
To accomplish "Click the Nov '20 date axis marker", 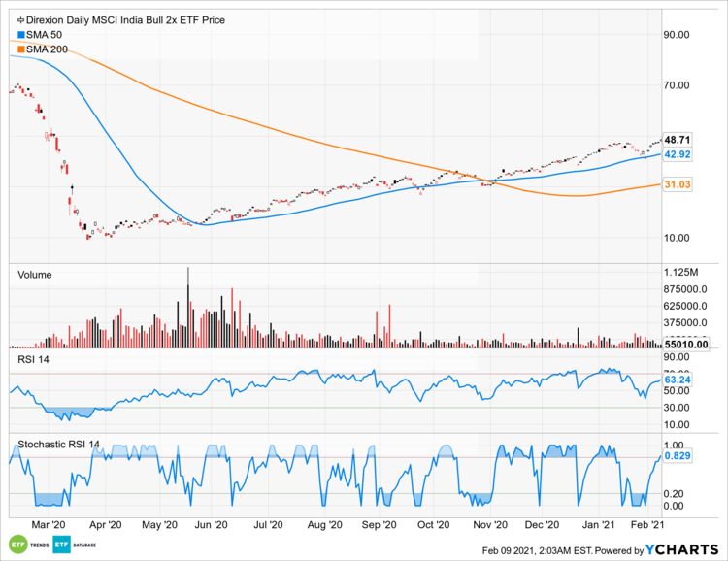I will 491,524.
